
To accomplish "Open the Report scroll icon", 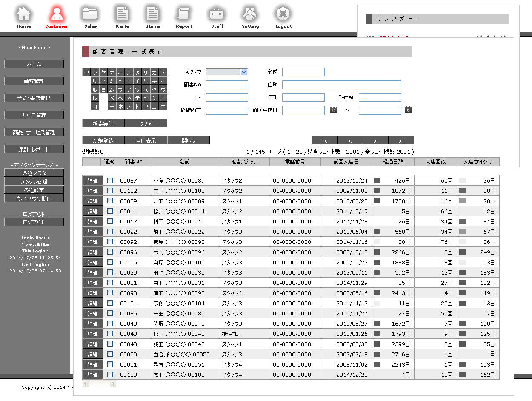I will pos(184,17).
